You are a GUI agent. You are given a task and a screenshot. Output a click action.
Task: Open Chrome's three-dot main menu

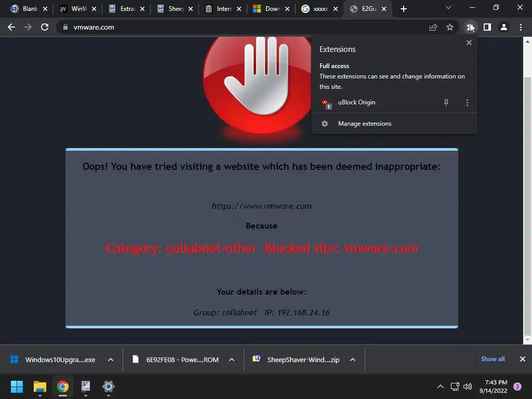pos(521,27)
